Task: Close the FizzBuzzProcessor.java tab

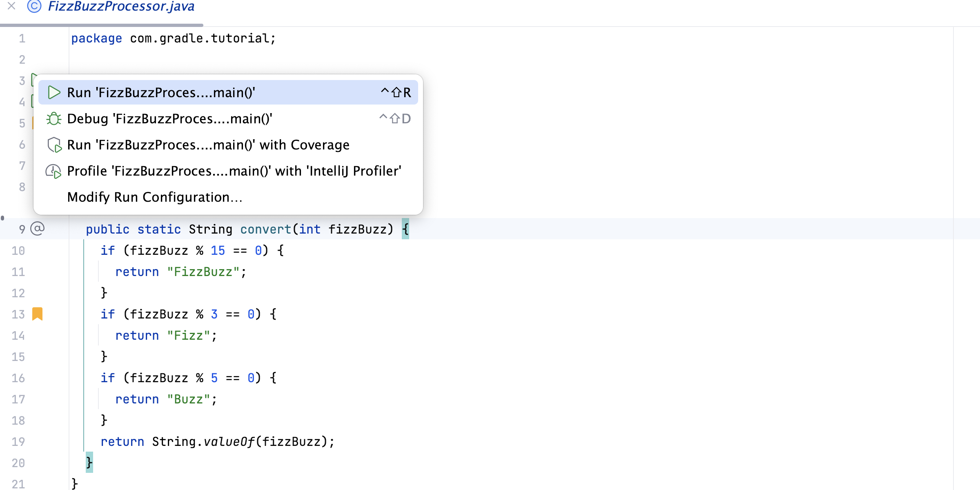Action: pyautogui.click(x=11, y=6)
